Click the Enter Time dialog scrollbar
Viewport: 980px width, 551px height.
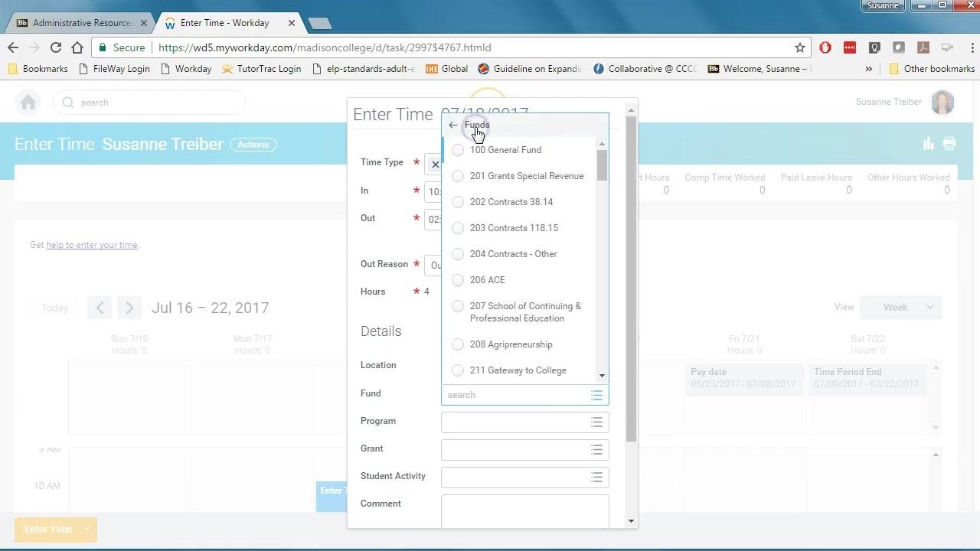[631, 279]
